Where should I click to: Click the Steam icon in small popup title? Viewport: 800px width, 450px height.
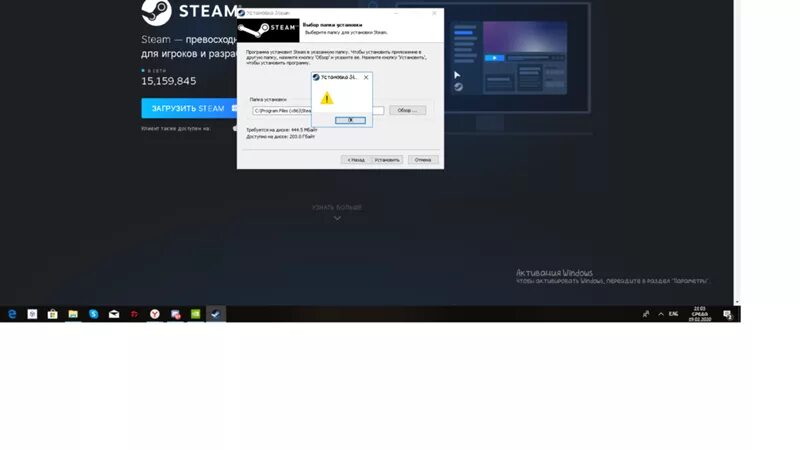[x=316, y=78]
